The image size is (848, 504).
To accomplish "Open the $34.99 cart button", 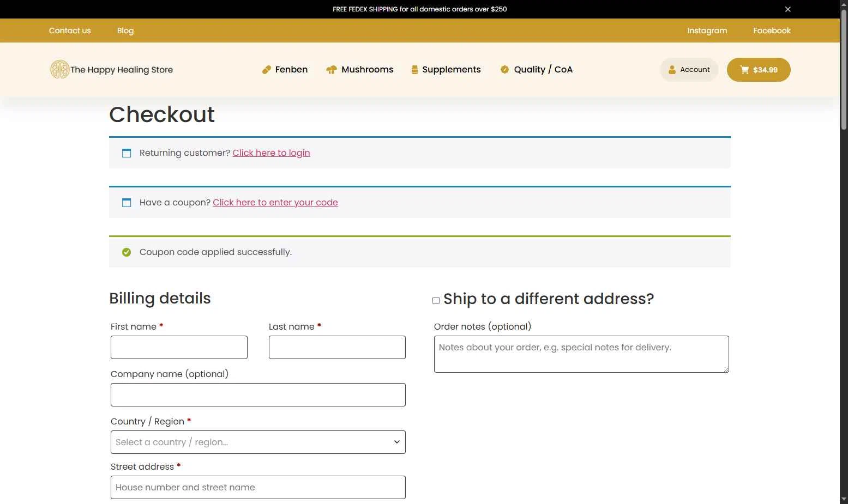I will tap(759, 70).
